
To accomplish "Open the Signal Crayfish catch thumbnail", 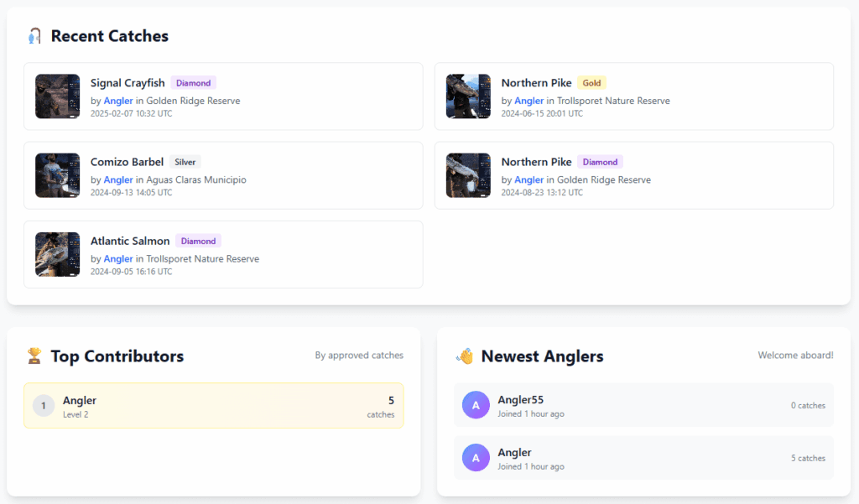I will 57,96.
